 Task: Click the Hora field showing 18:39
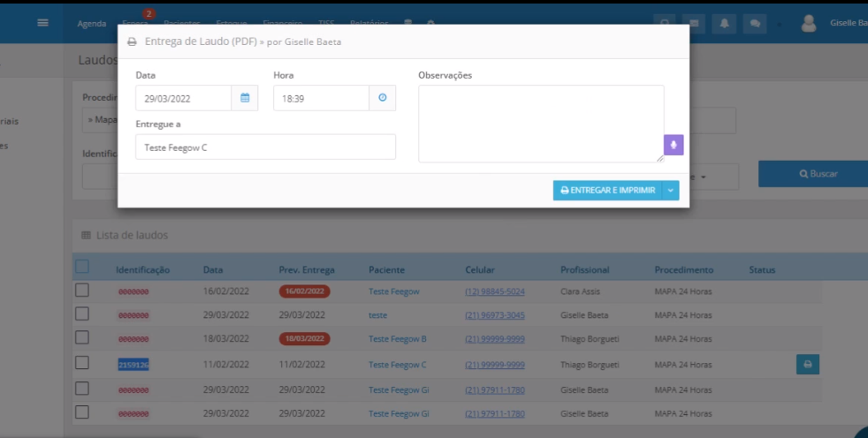click(x=321, y=98)
